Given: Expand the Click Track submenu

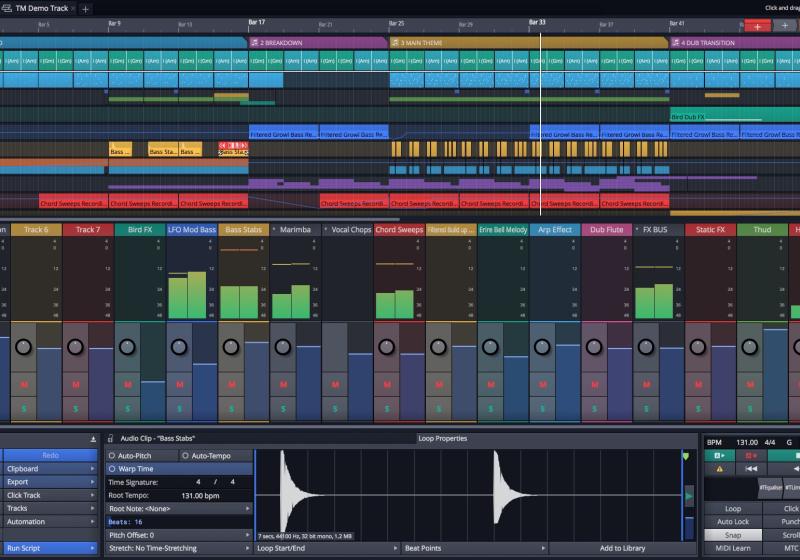Looking at the screenshot, I should coord(49,495).
